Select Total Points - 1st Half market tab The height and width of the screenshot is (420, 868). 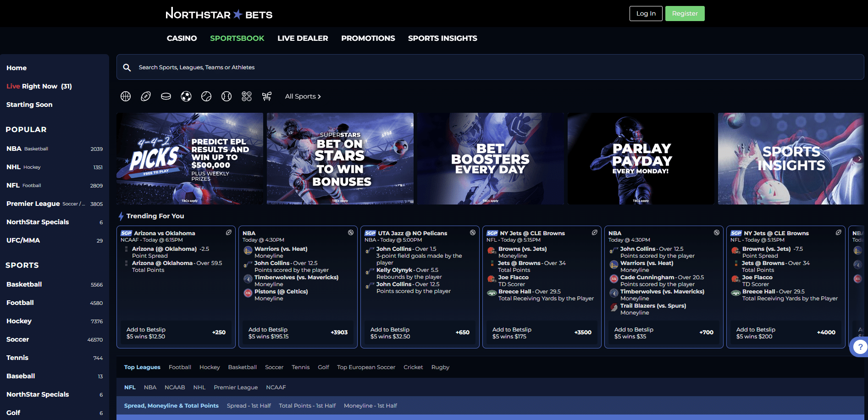307,406
